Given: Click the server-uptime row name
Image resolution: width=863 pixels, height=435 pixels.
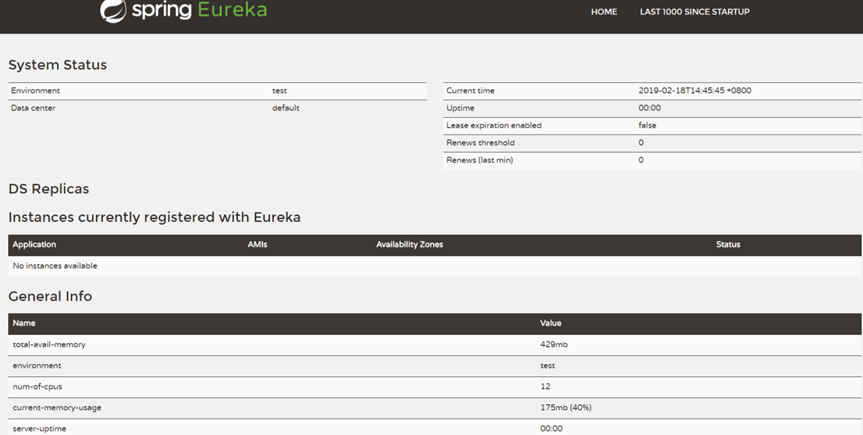Looking at the screenshot, I should pyautogui.click(x=40, y=429).
